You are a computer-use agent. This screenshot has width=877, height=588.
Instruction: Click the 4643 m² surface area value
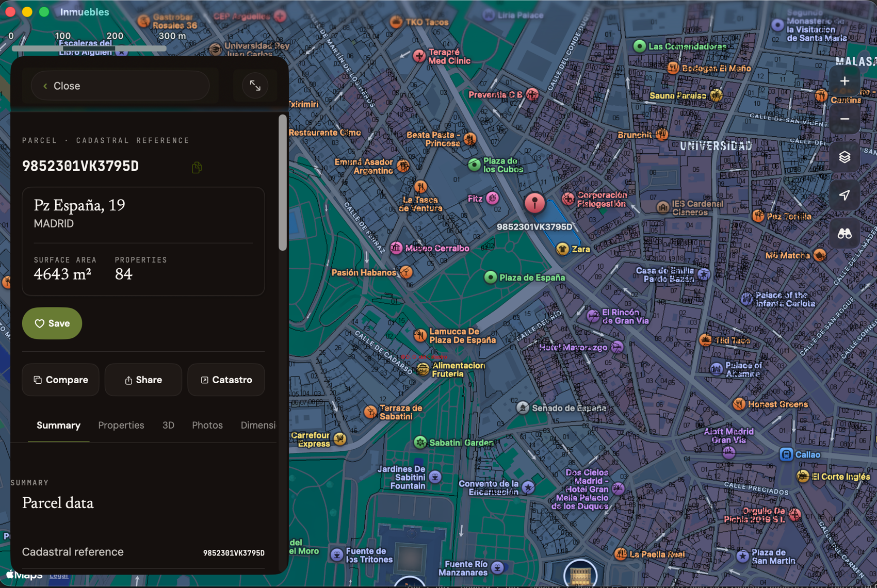62,274
